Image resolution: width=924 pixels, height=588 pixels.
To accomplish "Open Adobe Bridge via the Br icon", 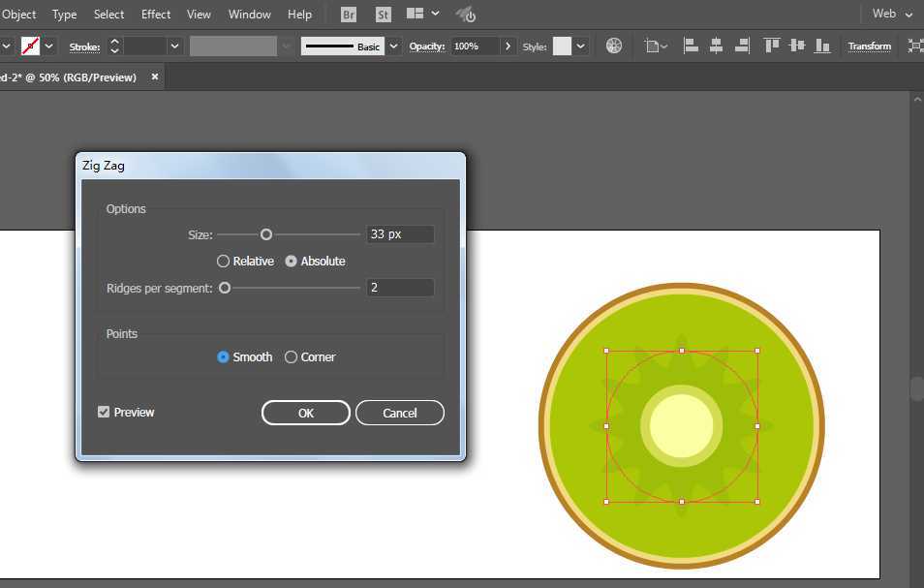I will [x=349, y=15].
